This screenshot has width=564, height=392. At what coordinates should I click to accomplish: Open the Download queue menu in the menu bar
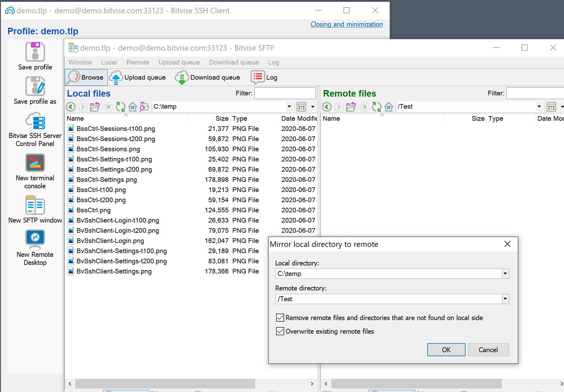pyautogui.click(x=234, y=62)
